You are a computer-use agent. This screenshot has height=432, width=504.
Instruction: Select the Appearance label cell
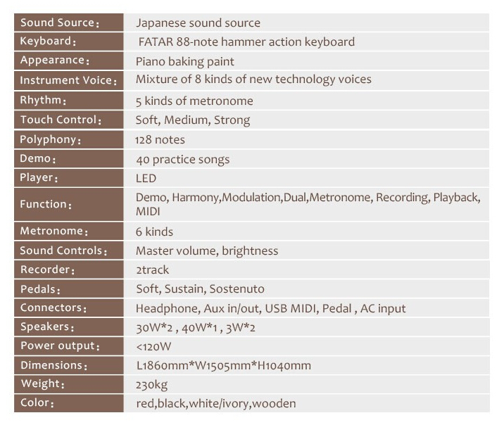point(53,61)
